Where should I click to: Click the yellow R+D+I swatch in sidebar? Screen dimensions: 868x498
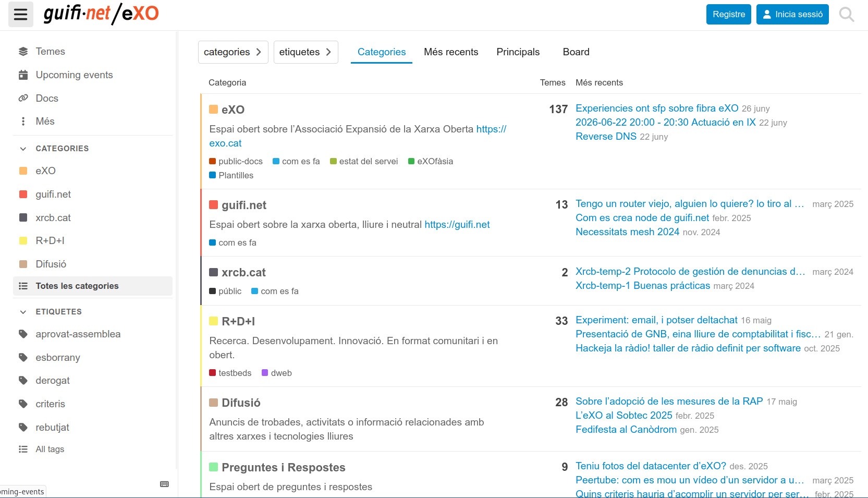coord(23,241)
